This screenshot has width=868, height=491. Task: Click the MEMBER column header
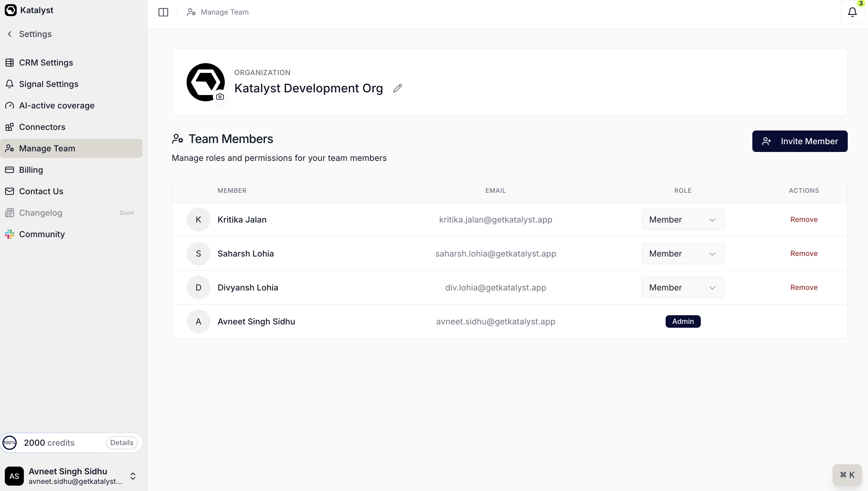pos(232,191)
